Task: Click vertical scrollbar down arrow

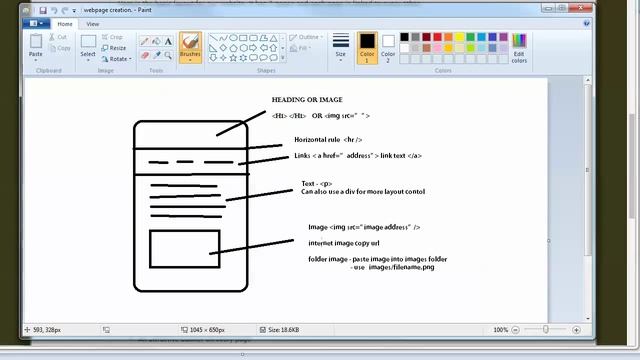Action: pyautogui.click(x=588, y=319)
